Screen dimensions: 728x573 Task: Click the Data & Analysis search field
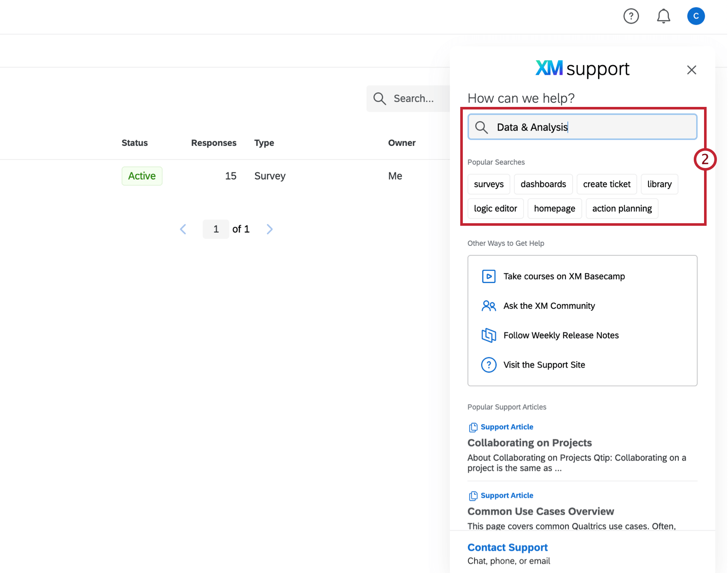coord(583,127)
